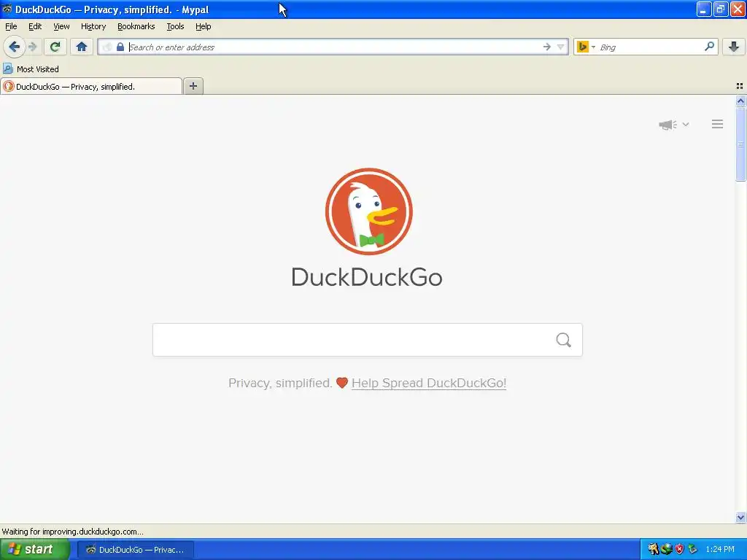Click the Forward navigation arrow
The image size is (747, 560).
point(32,47)
